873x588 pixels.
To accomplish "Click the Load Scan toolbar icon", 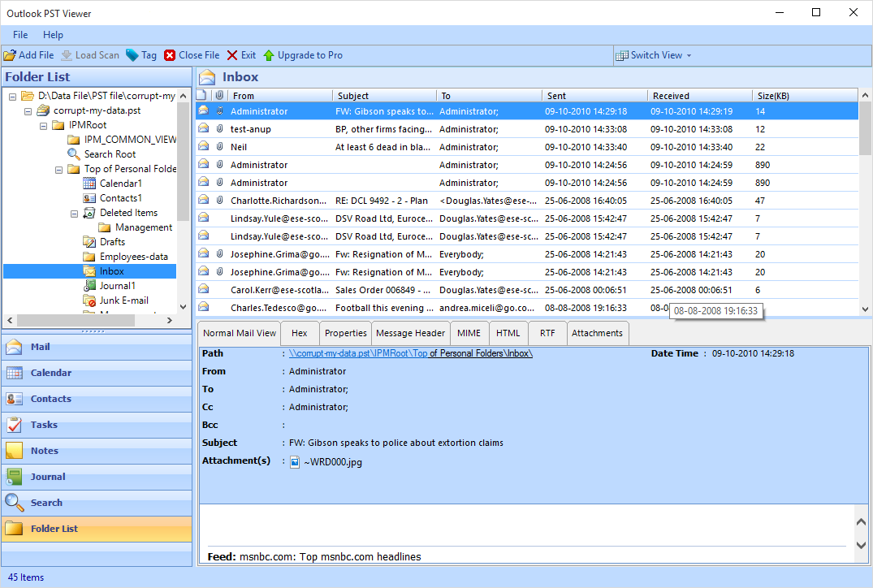I will coord(67,56).
